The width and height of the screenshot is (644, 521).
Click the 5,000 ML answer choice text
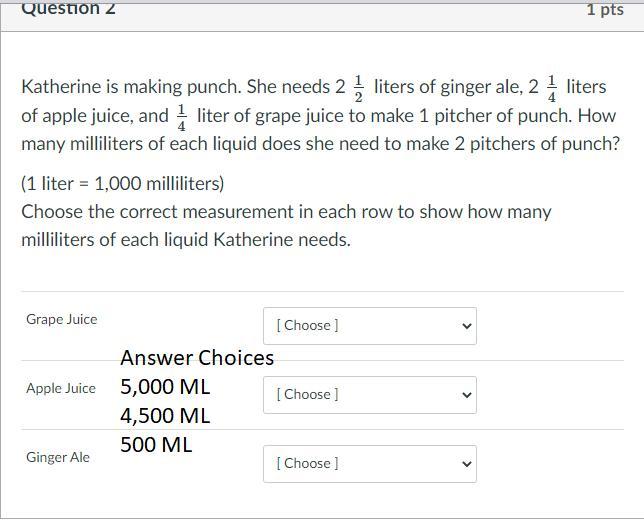pos(165,387)
